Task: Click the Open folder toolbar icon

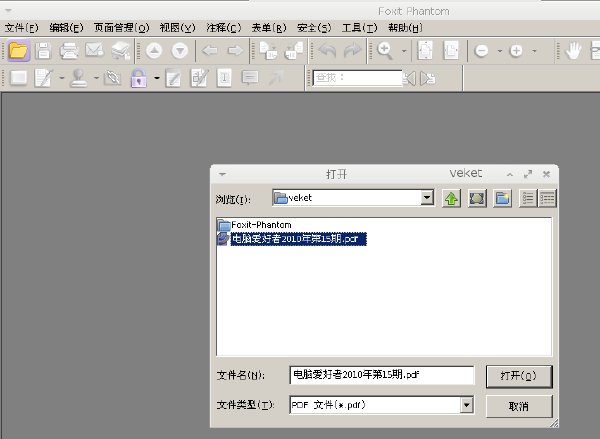Action: pos(18,51)
